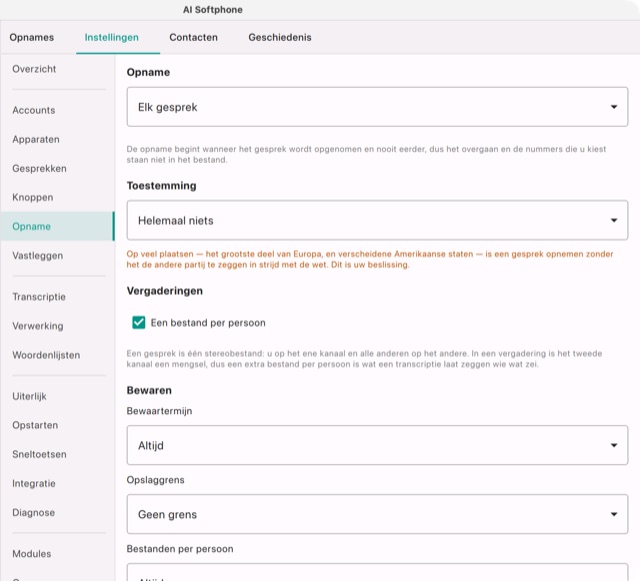Open the Opslaggrens dropdown showing Geen grens
640x581 pixels.
coord(377,514)
